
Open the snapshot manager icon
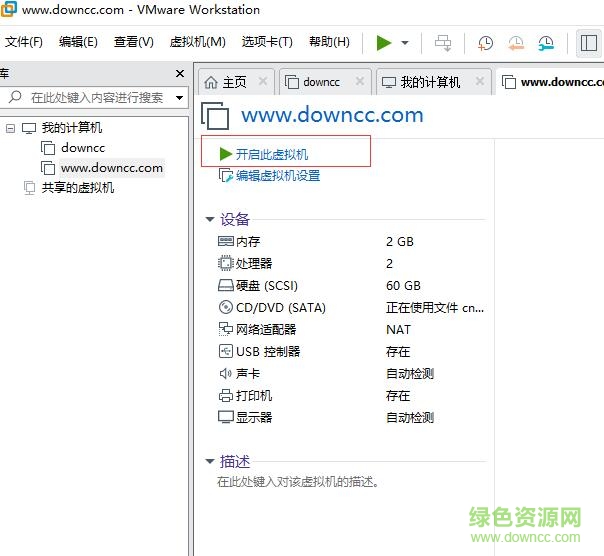pos(546,43)
